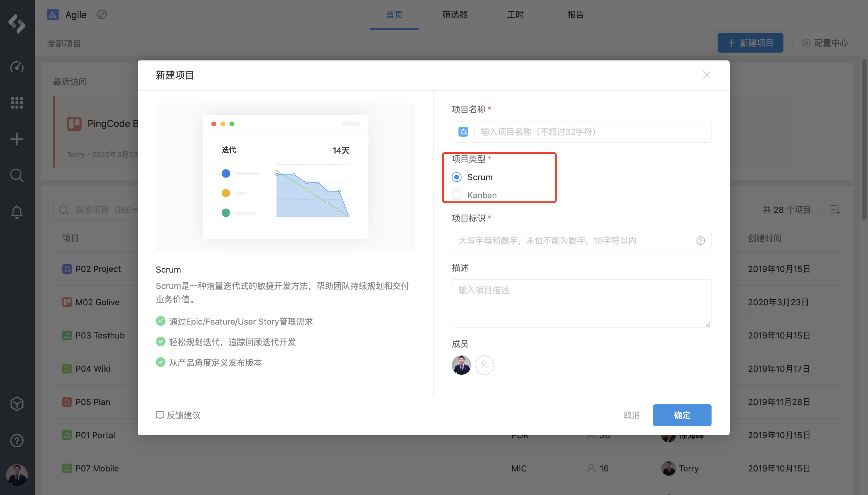
Task: Click the add member icon under 成员
Action: click(484, 365)
